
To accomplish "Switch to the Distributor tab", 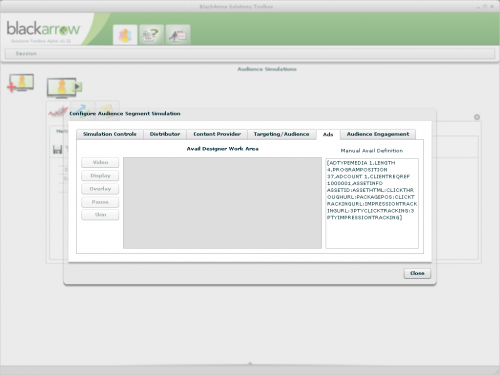I will [165, 134].
